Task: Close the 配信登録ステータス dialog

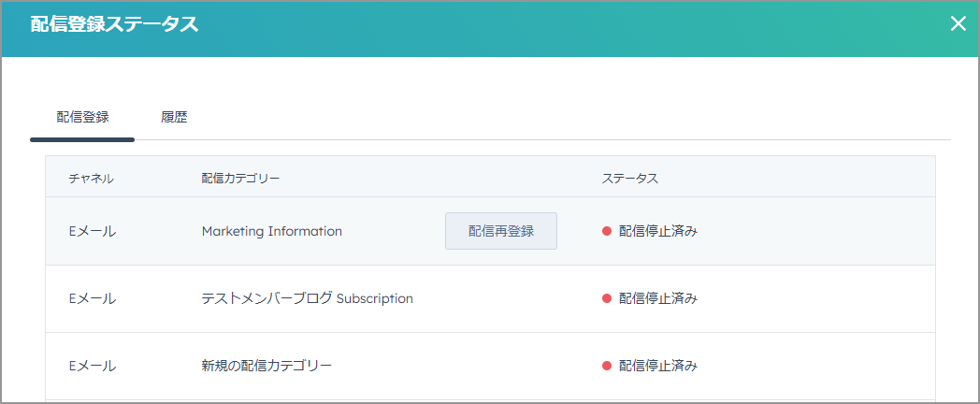Action: click(x=958, y=24)
